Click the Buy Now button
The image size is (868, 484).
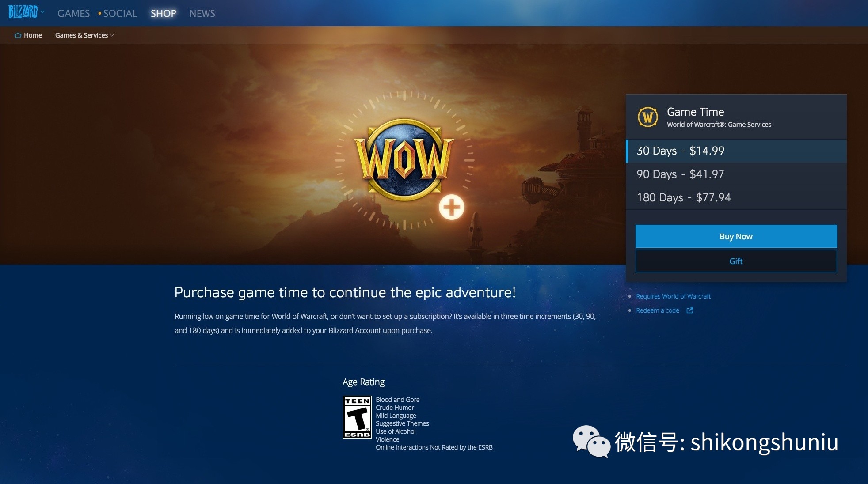point(736,236)
